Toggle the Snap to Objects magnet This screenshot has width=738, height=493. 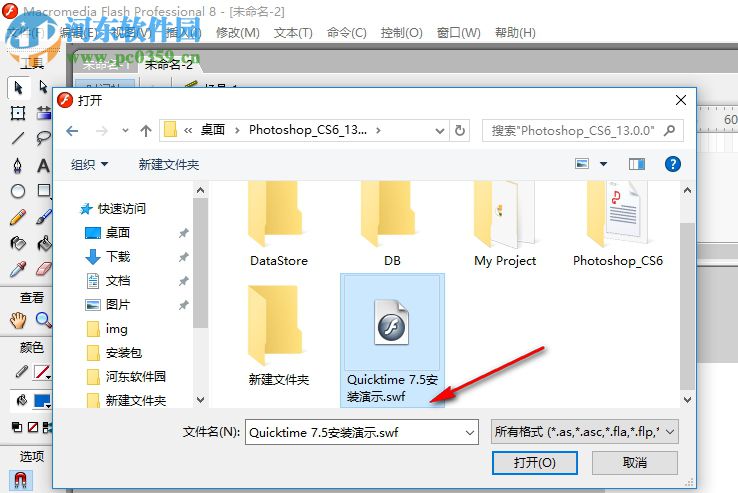[20, 480]
